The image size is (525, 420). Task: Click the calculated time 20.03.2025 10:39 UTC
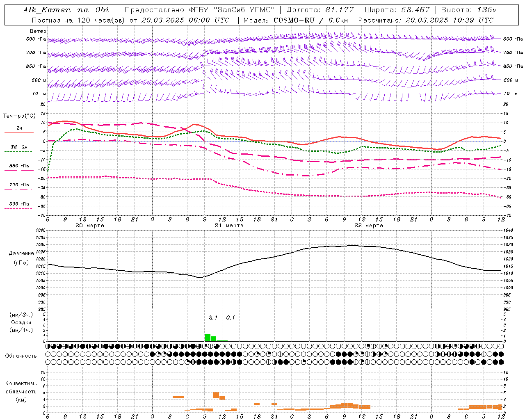click(449, 20)
